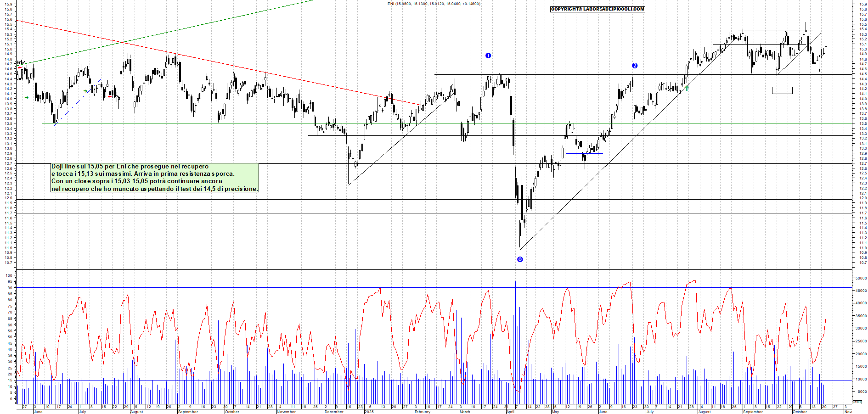Screen dimensions: 868x414
Task: Select the green Doji line commentary box
Action: click(x=155, y=178)
